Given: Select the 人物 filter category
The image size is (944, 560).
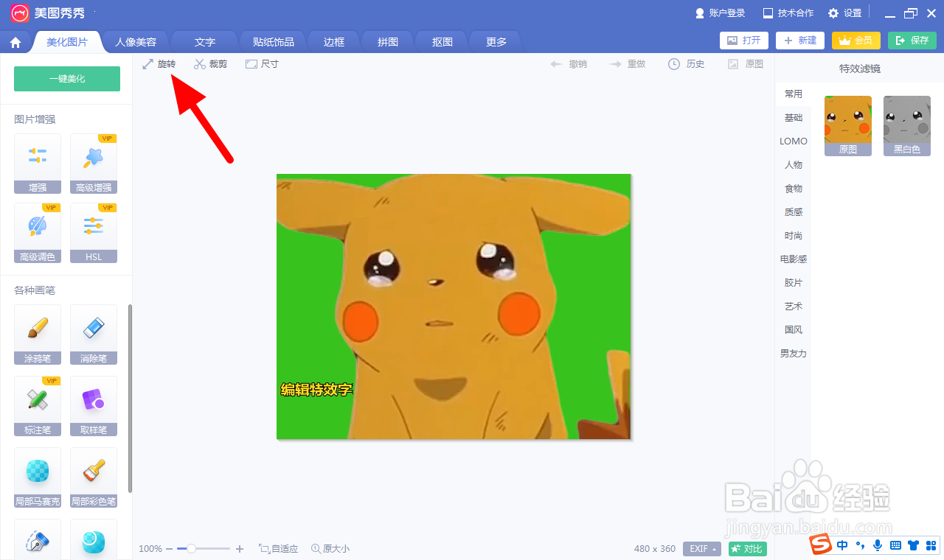Looking at the screenshot, I should pos(794,165).
